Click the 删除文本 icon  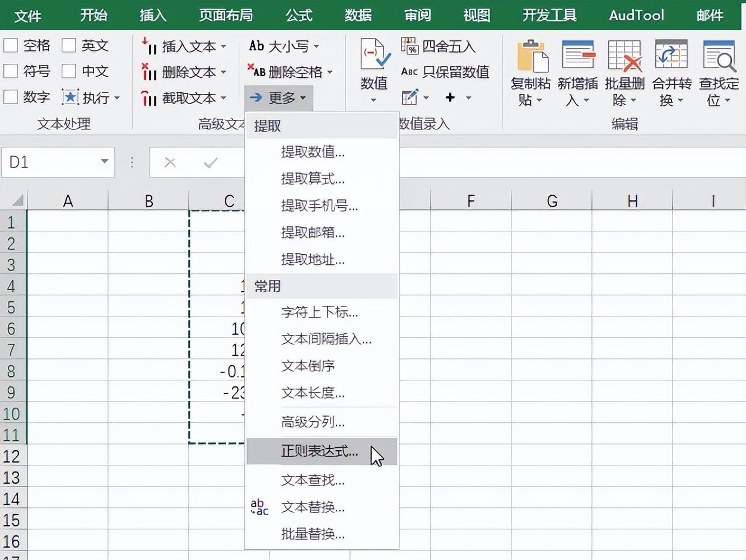pyautogui.click(x=149, y=72)
